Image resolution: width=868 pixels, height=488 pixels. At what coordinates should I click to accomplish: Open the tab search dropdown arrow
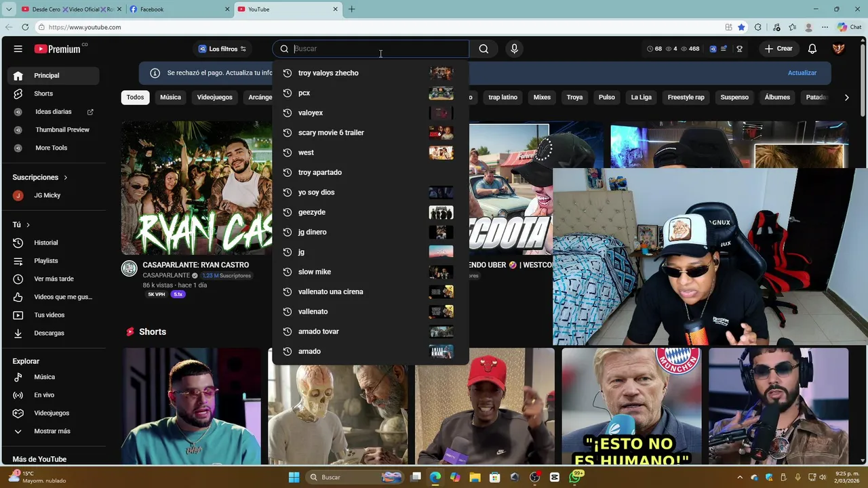pos(9,9)
